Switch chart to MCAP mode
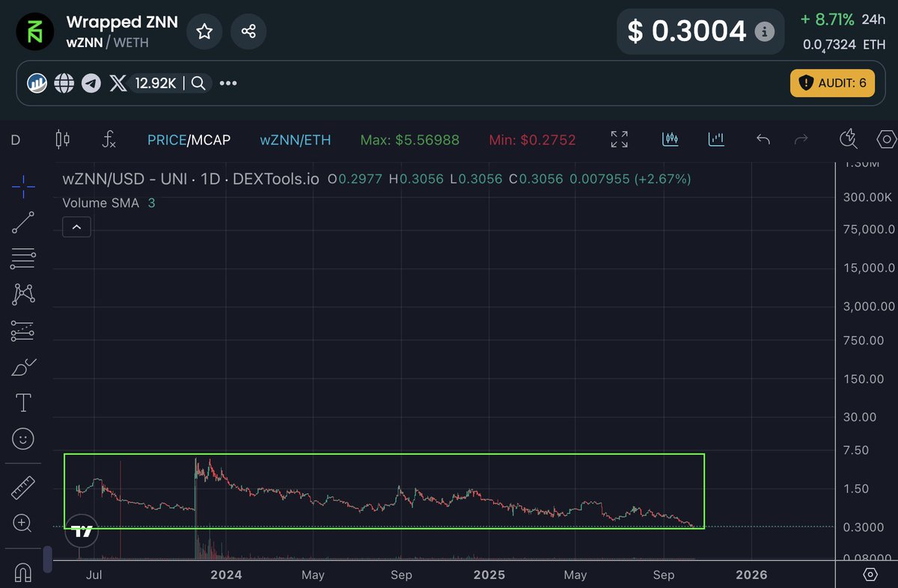 tap(210, 140)
